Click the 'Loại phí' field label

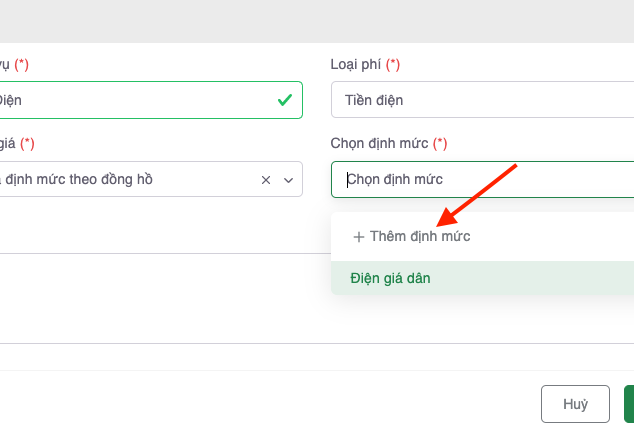pos(356,65)
